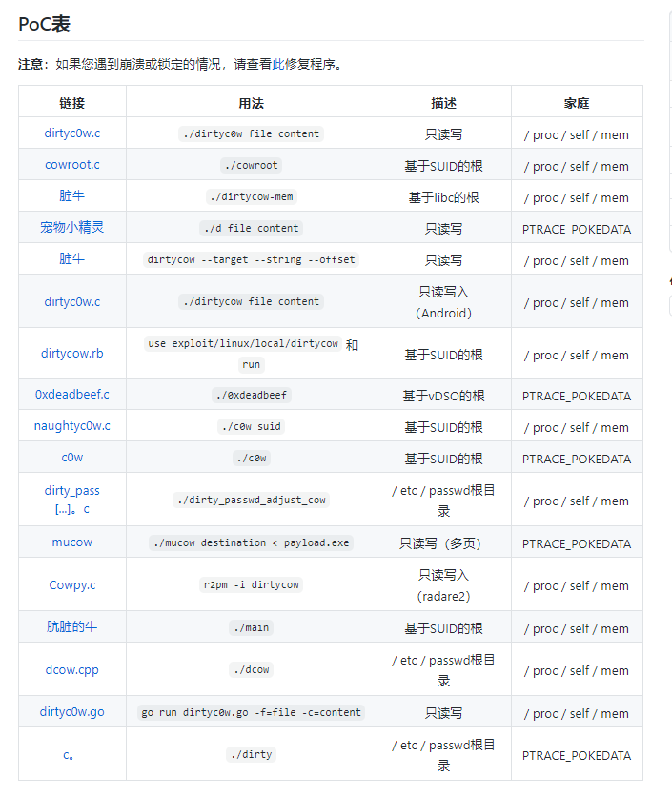Image resolution: width=672 pixels, height=798 pixels.
Task: Click 只读写 in the dirtyc0w.go row
Action: click(x=443, y=713)
